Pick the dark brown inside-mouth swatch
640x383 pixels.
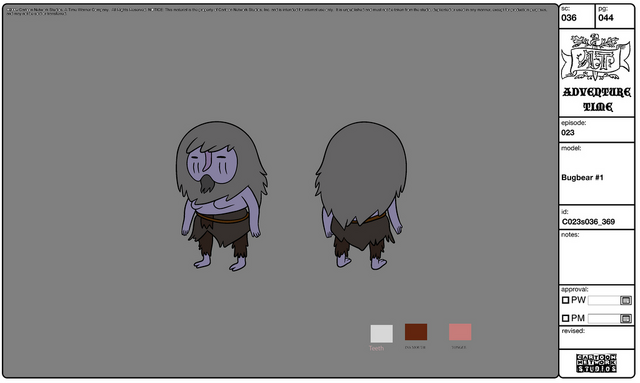click(x=416, y=332)
